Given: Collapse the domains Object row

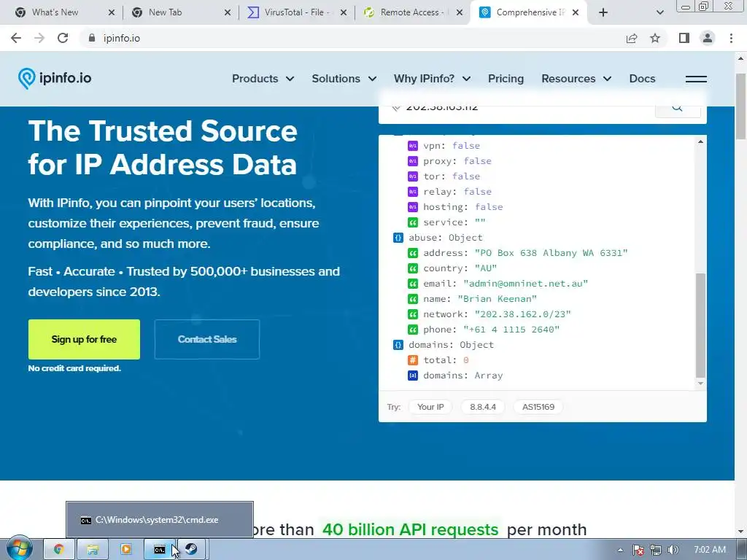Looking at the screenshot, I should pyautogui.click(x=443, y=345).
